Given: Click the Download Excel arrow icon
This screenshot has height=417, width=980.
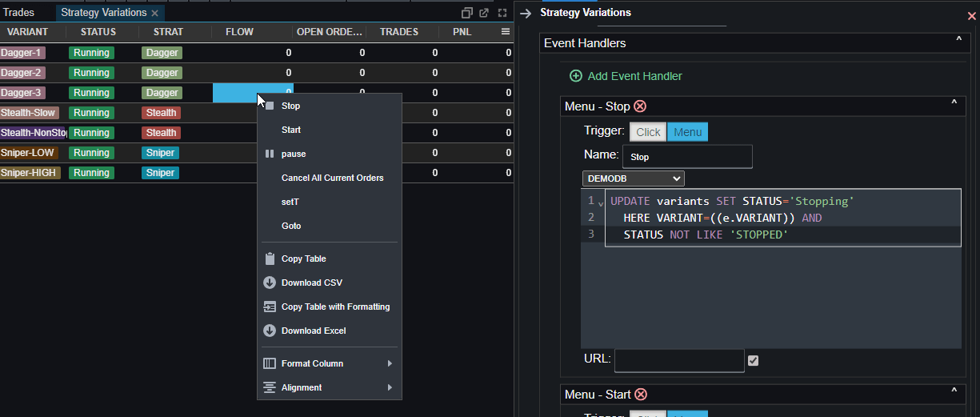Looking at the screenshot, I should point(270,331).
